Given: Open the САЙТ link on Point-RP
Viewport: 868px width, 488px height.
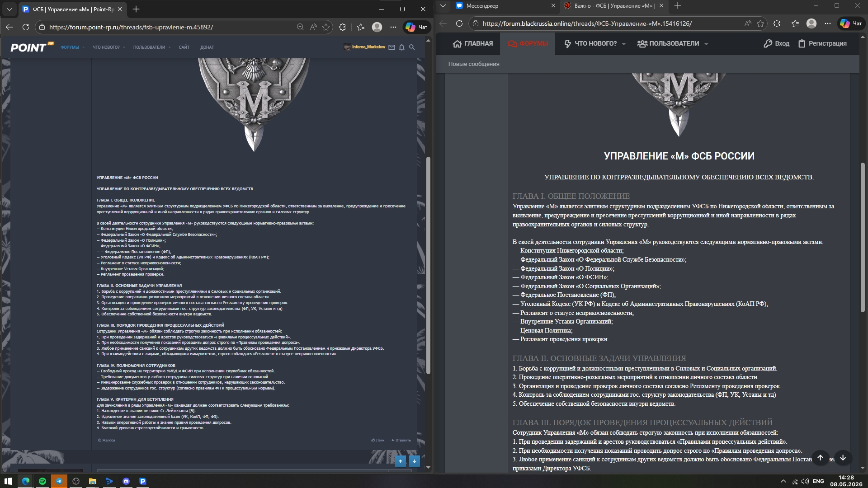Looking at the screenshot, I should point(184,47).
